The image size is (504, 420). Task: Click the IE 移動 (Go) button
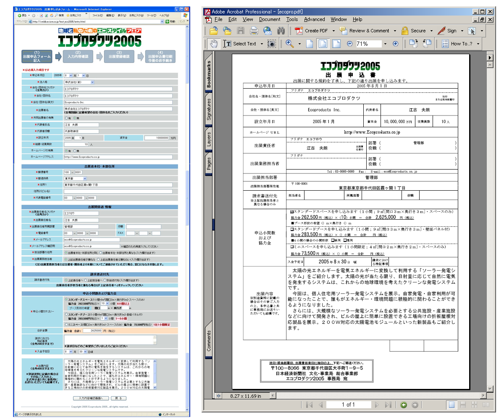pyautogui.click(x=170, y=21)
